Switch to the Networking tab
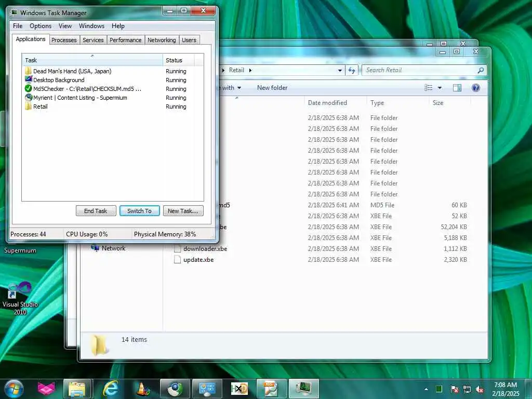The width and height of the screenshot is (532, 399). [x=162, y=40]
